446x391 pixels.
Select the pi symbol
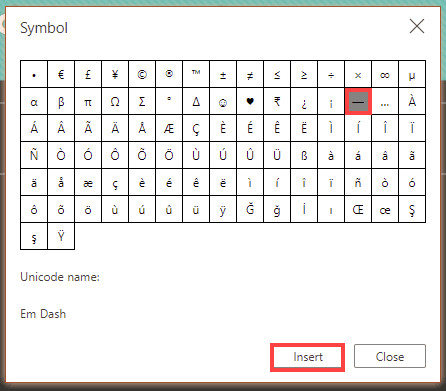(x=88, y=101)
